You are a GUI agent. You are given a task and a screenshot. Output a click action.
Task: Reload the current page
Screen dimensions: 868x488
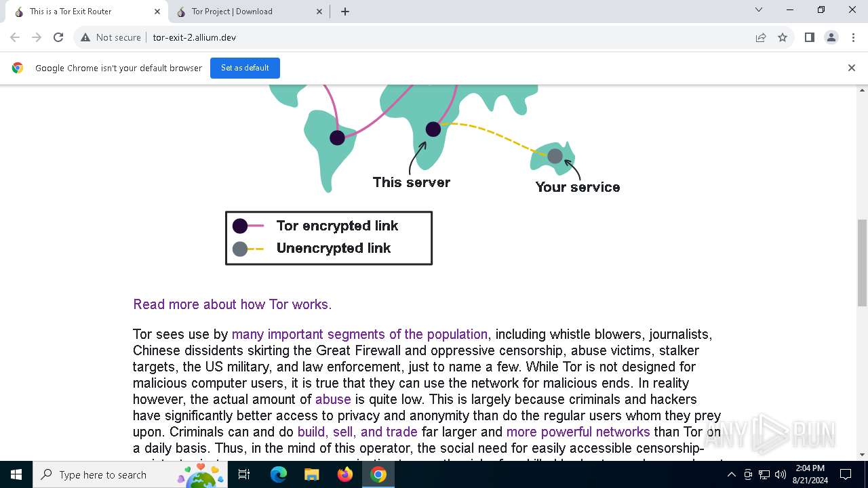[58, 37]
